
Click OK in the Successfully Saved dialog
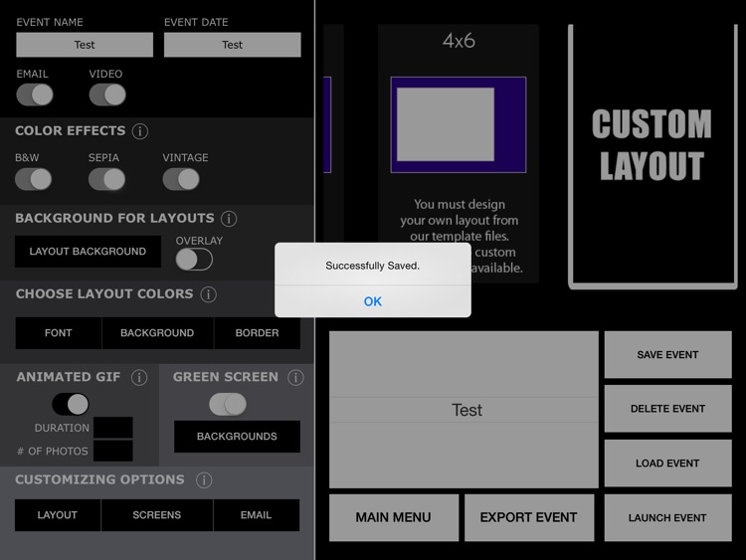point(373,301)
